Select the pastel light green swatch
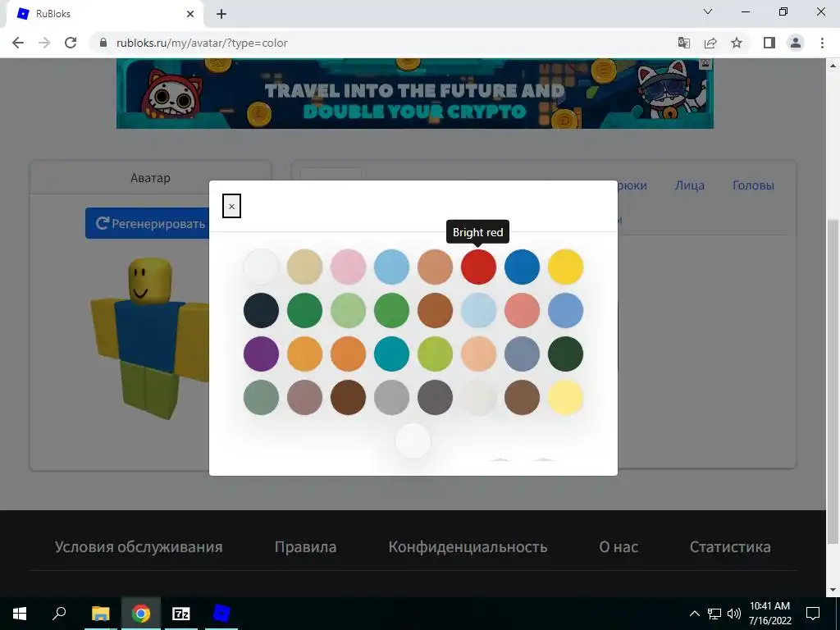The image size is (840, 630). (348, 310)
